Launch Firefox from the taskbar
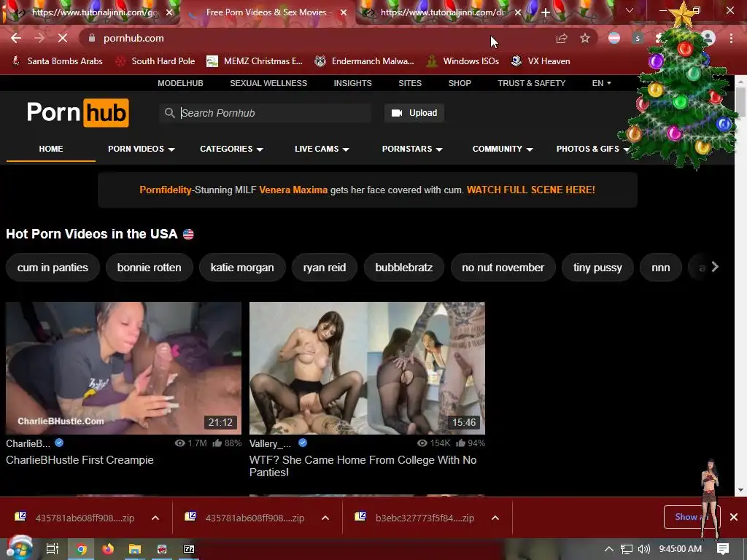 (x=108, y=549)
